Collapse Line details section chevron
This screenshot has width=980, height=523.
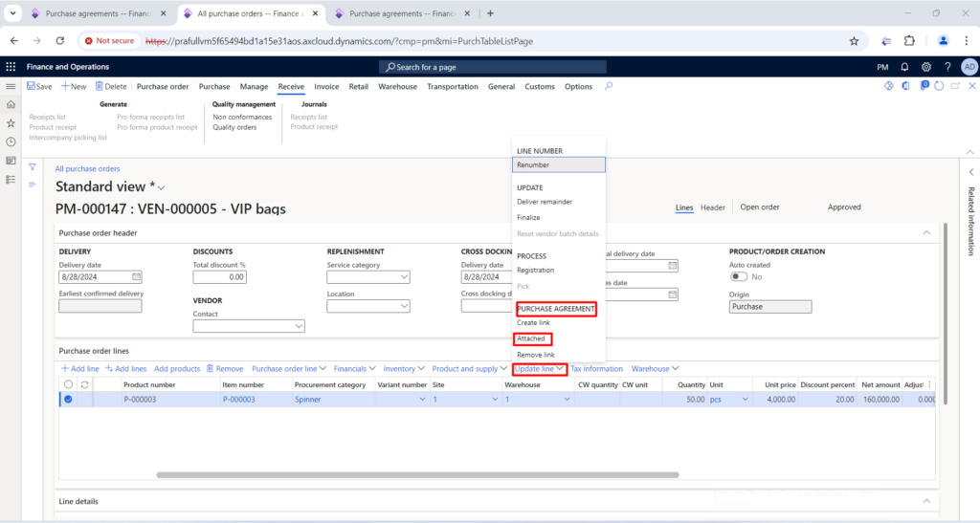[926, 501]
